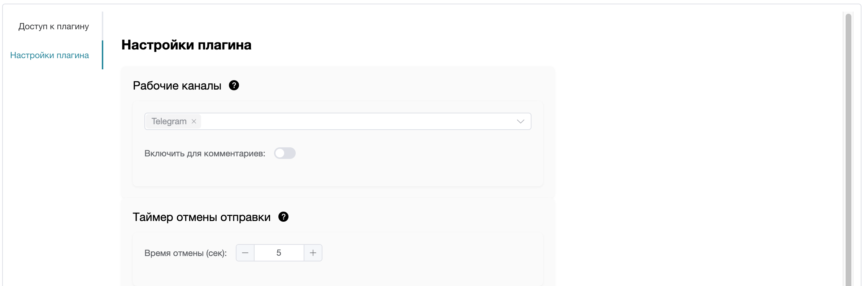Image resolution: width=868 pixels, height=286 pixels.
Task: Click inside the channels select field
Action: pyautogui.click(x=338, y=121)
